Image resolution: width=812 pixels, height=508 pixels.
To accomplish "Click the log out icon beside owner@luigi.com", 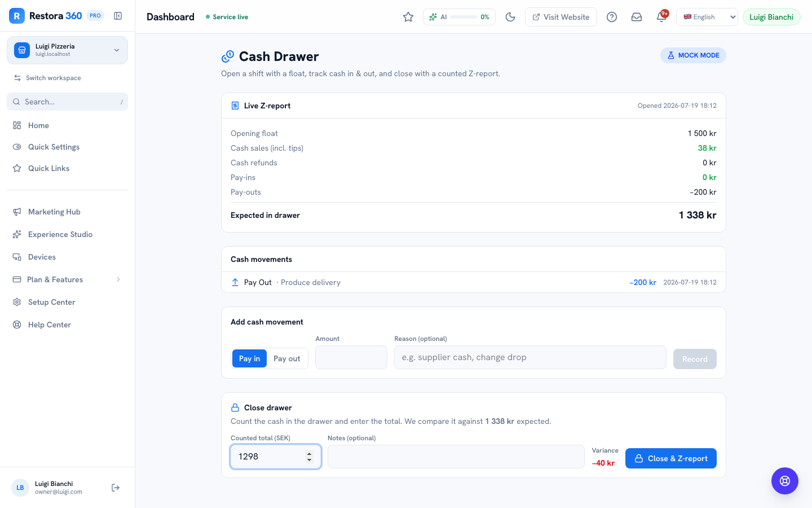I will tap(116, 488).
